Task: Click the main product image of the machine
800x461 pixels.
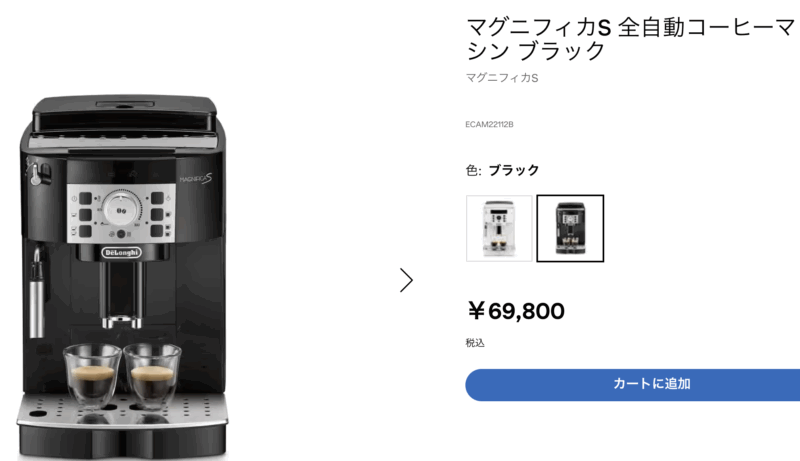Action: (x=122, y=277)
